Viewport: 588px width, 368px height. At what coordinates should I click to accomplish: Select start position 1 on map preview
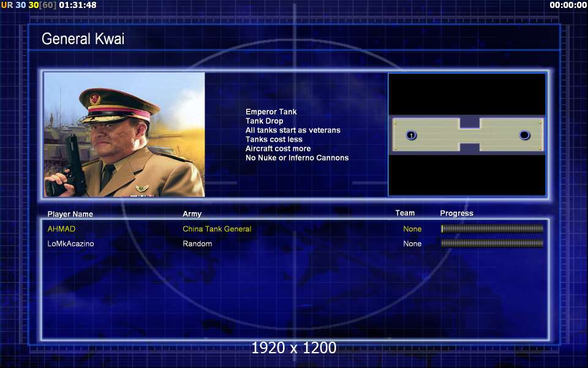click(x=412, y=135)
